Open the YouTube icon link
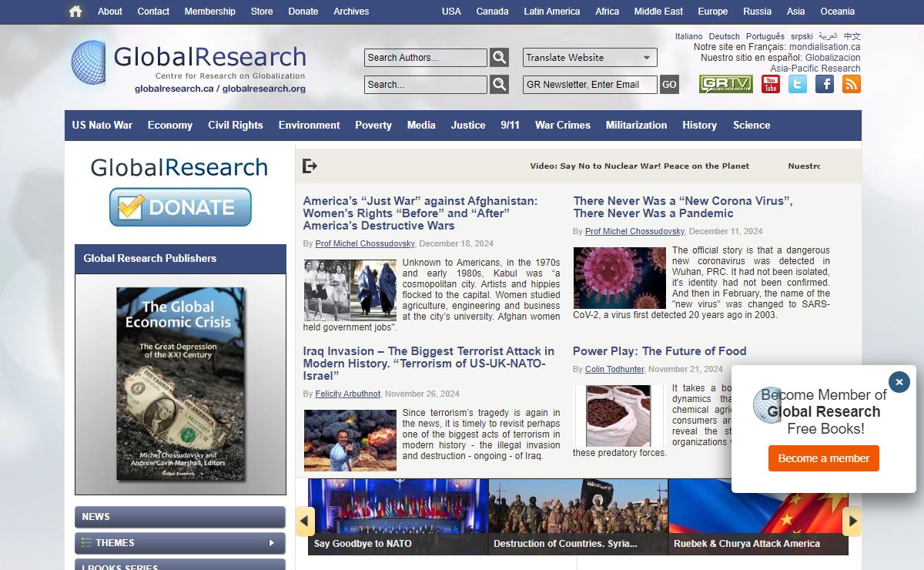924x570 pixels. click(x=771, y=84)
